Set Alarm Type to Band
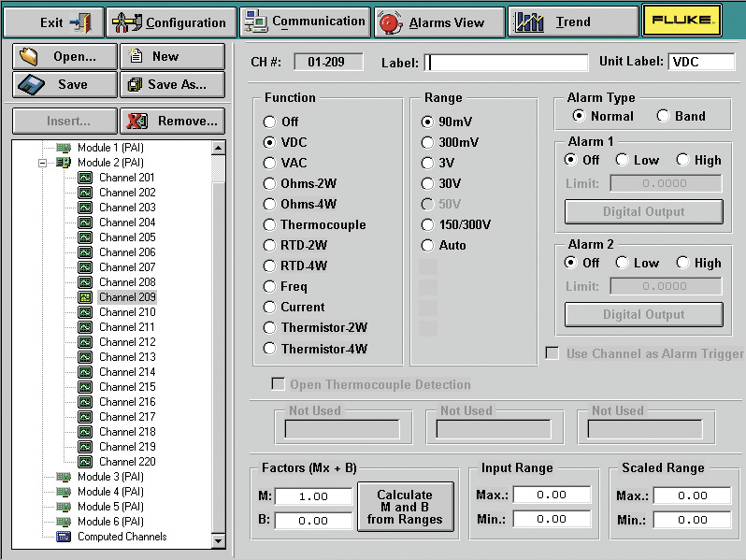The image size is (746, 560). pos(663,116)
